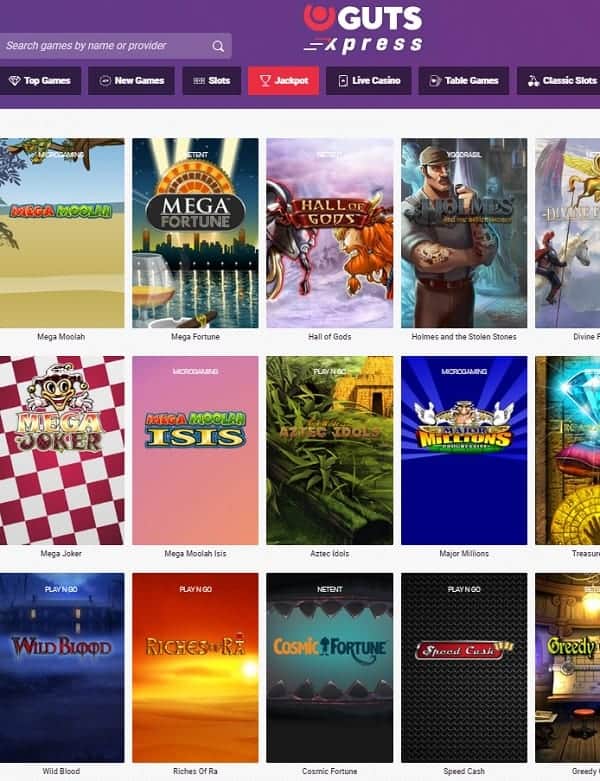Click the trophy icon on Jackpot
Screen dimensions: 600x781
click(x=265, y=81)
